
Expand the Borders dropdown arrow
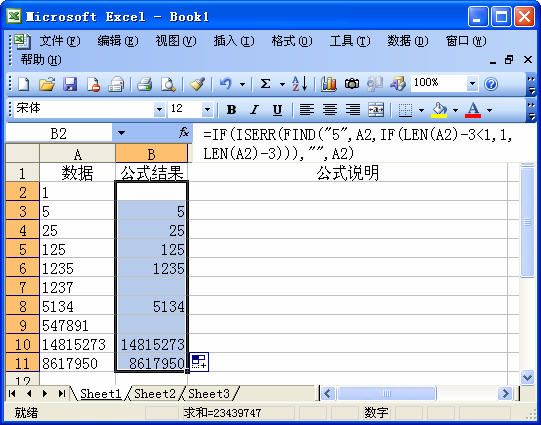pos(421,110)
